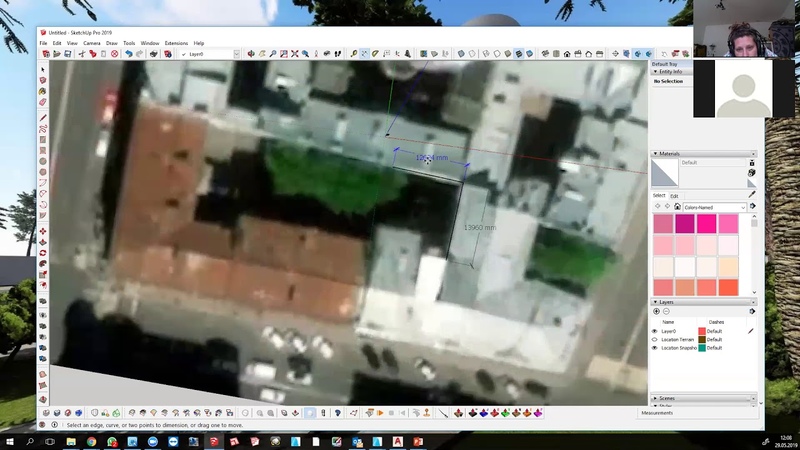Toggle X-ray face style icon
This screenshot has height=450, width=800.
tap(461, 54)
